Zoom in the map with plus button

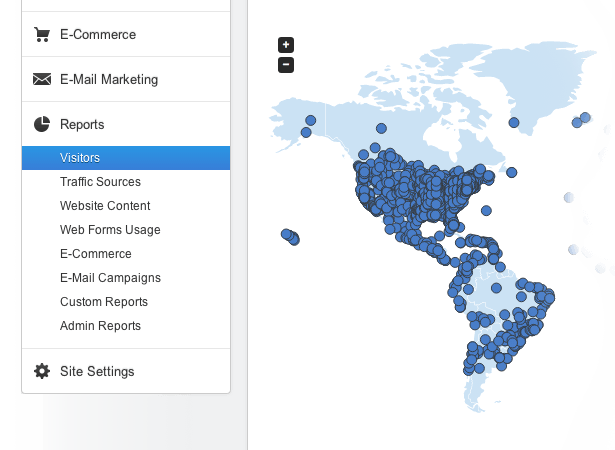286,45
